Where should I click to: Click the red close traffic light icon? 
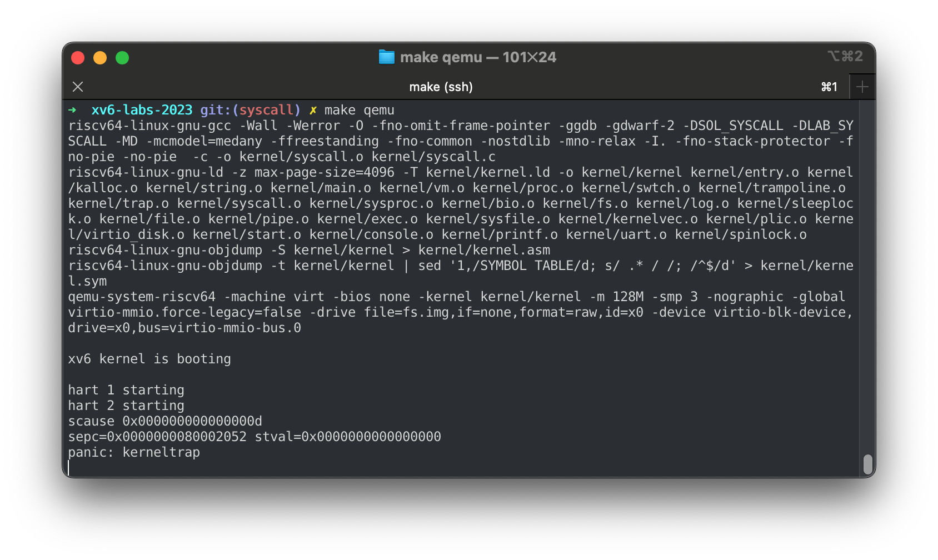tap(78, 57)
